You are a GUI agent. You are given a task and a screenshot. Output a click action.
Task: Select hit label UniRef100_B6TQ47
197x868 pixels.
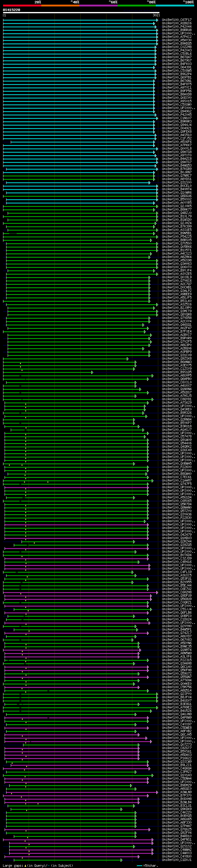pyautogui.click(x=177, y=57)
